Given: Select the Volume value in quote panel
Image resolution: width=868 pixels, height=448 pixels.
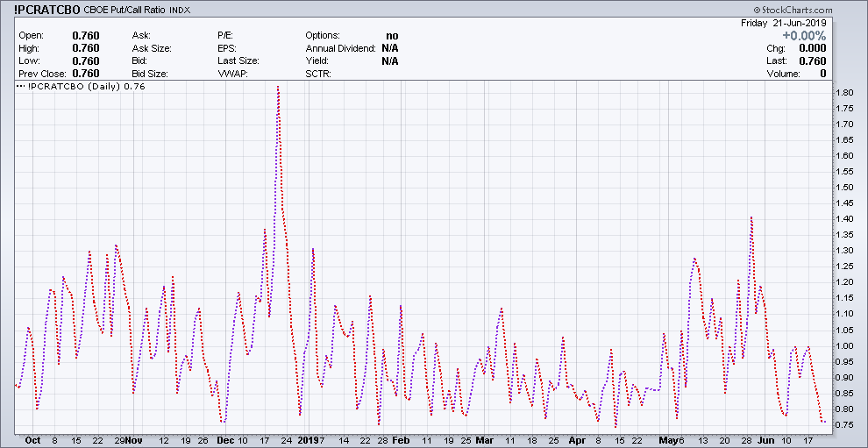Looking at the screenshot, I should pyautogui.click(x=823, y=75).
